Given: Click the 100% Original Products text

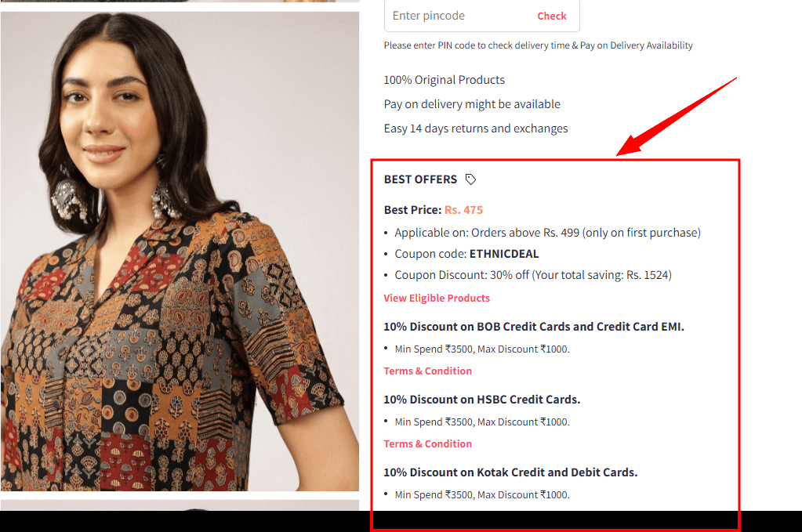Looking at the screenshot, I should 444,80.
